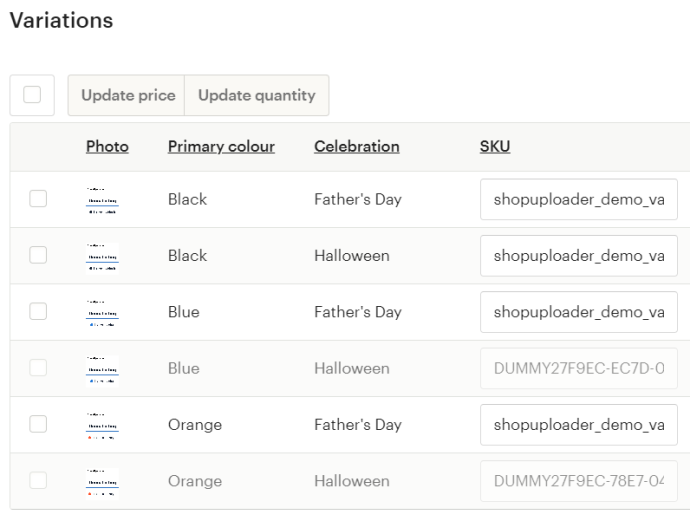This screenshot has width=690, height=521.
Task: Open photo thumbnail for Orange Father's Day
Action: tap(102, 425)
